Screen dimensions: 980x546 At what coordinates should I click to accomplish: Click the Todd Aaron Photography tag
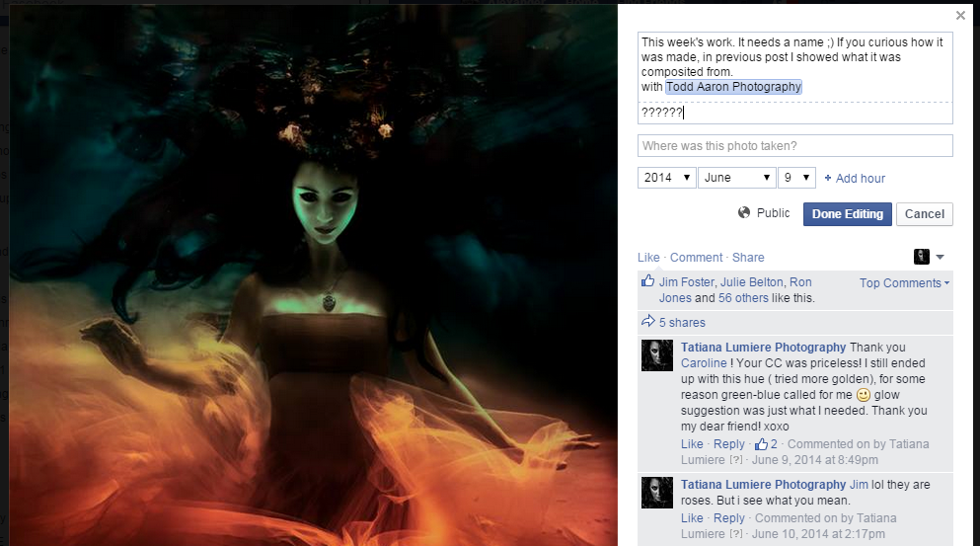733,86
